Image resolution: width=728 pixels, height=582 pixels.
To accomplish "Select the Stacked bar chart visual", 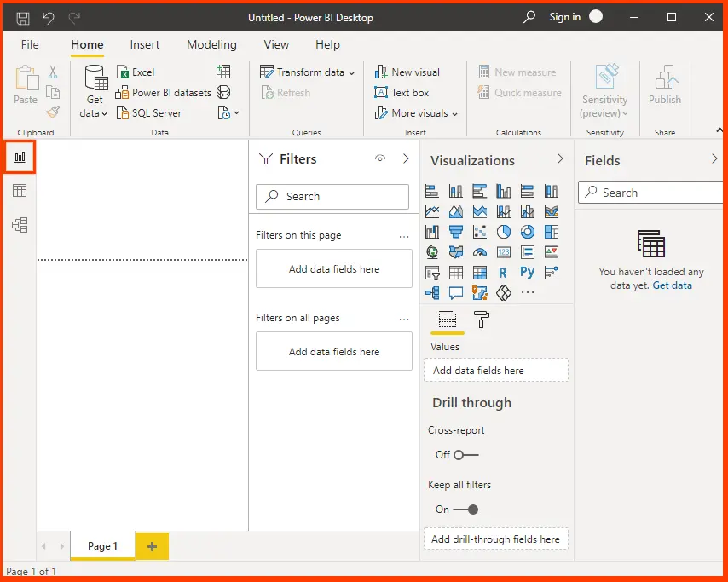I will coord(432,191).
